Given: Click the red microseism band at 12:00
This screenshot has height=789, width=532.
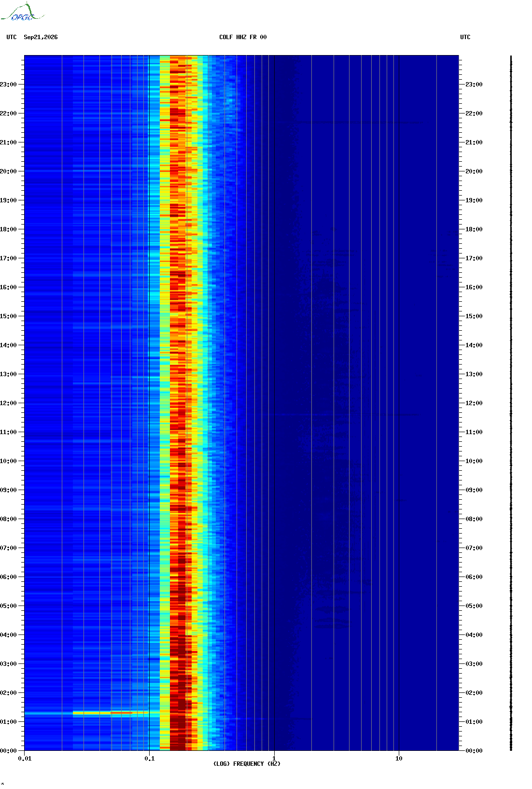Looking at the screenshot, I should click(178, 403).
